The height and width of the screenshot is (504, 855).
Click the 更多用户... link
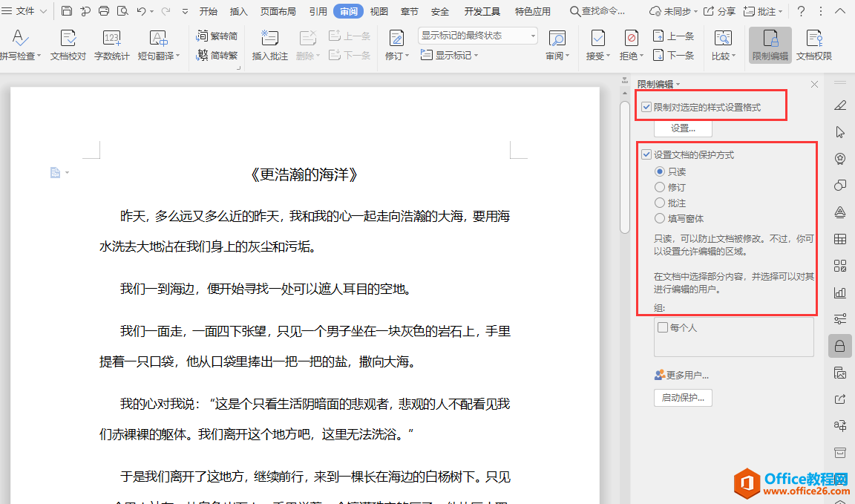click(x=681, y=375)
